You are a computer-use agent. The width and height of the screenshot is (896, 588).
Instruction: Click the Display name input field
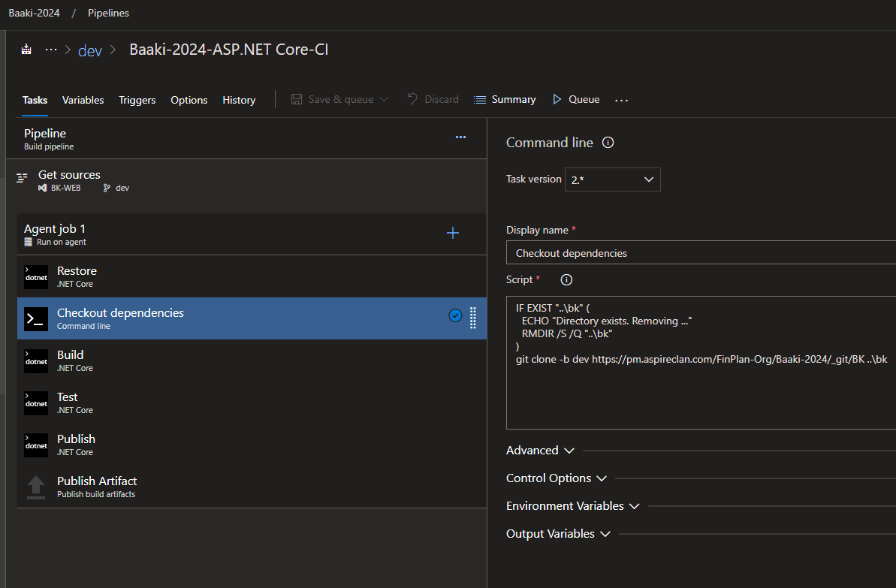[701, 252]
